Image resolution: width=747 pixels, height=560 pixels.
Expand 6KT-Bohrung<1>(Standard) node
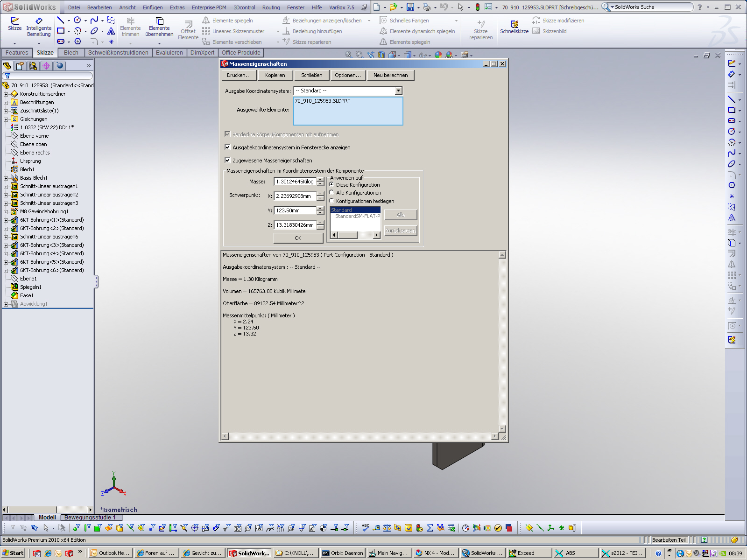coord(6,220)
